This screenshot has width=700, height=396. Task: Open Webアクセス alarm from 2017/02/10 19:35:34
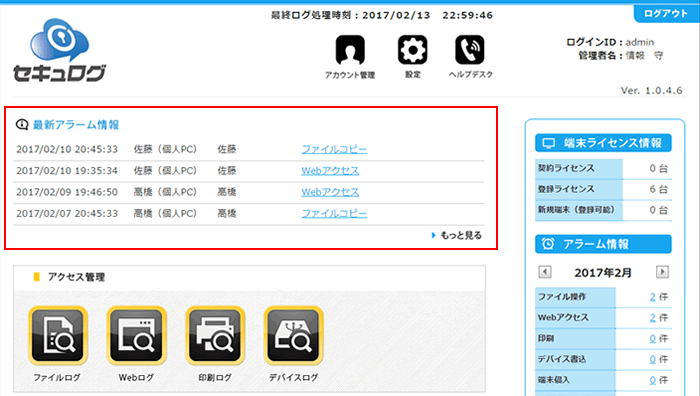pyautogui.click(x=330, y=171)
